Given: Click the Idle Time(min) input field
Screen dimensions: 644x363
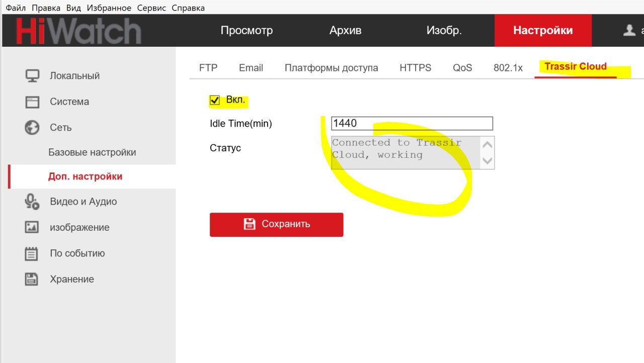Looking at the screenshot, I should pyautogui.click(x=412, y=124).
